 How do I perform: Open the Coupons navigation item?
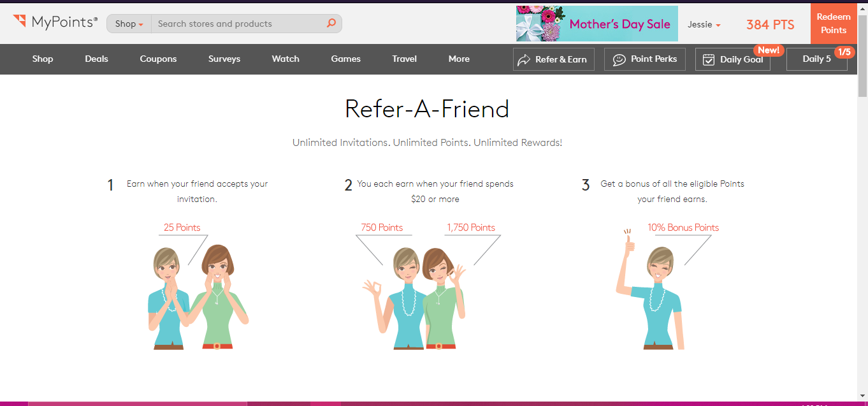pyautogui.click(x=158, y=59)
